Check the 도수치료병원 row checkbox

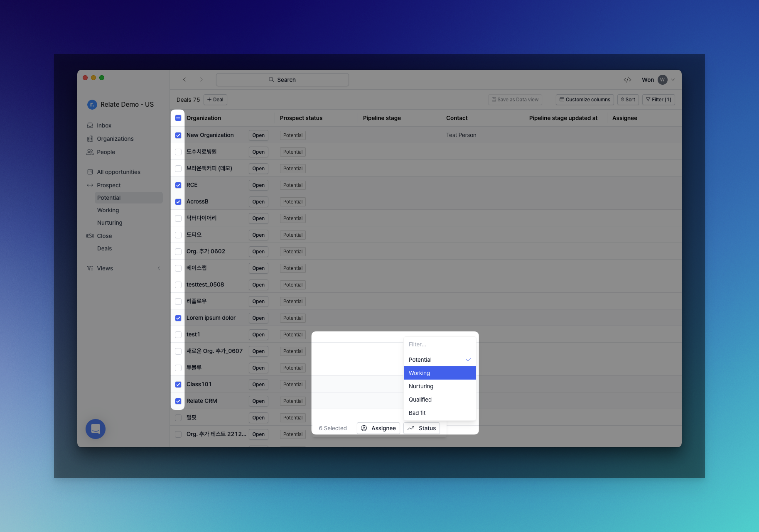tap(178, 152)
